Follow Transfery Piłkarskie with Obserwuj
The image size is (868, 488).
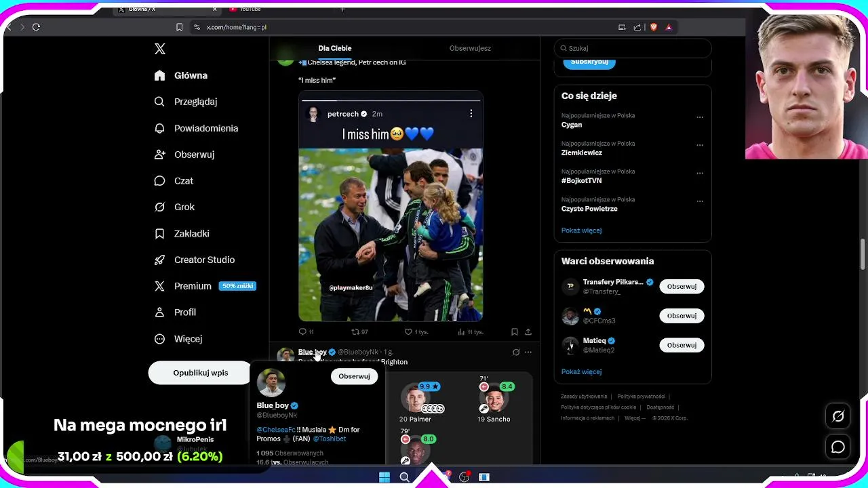[682, 287]
